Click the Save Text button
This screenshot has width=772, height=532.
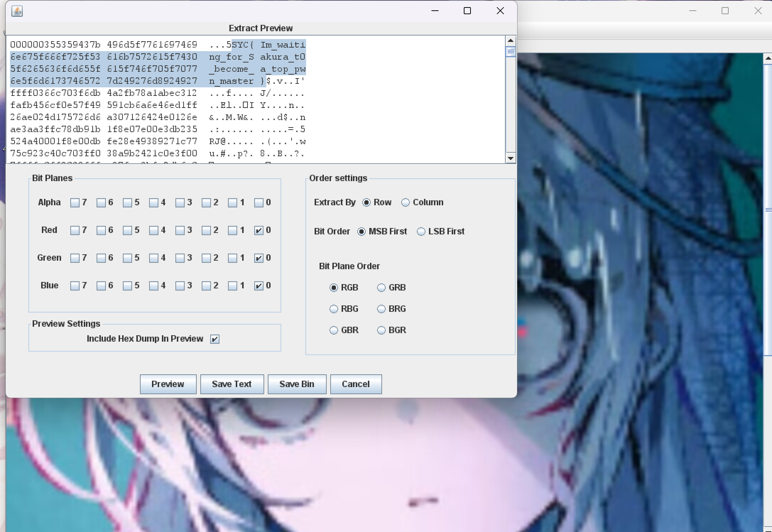(232, 384)
